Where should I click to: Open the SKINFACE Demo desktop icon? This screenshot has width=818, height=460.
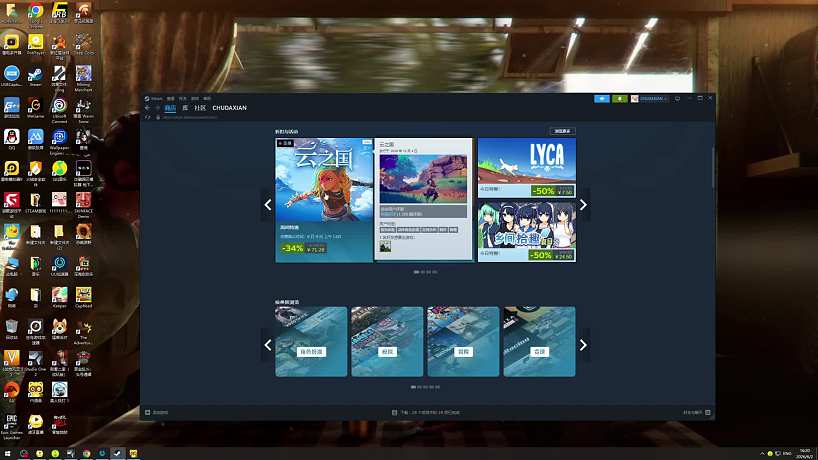tap(83, 205)
